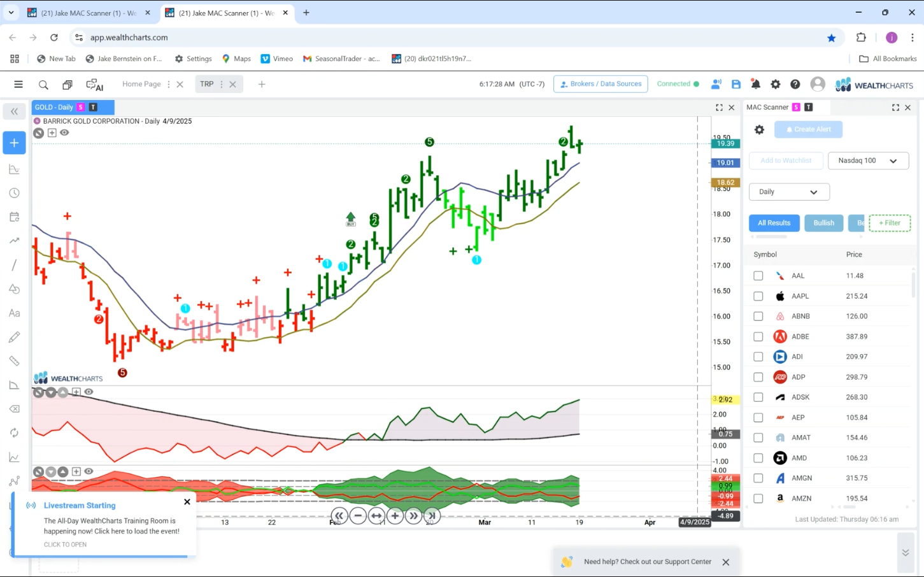The width and height of the screenshot is (924, 577).
Task: Zoom in chart with plus circle
Action: coord(395,516)
